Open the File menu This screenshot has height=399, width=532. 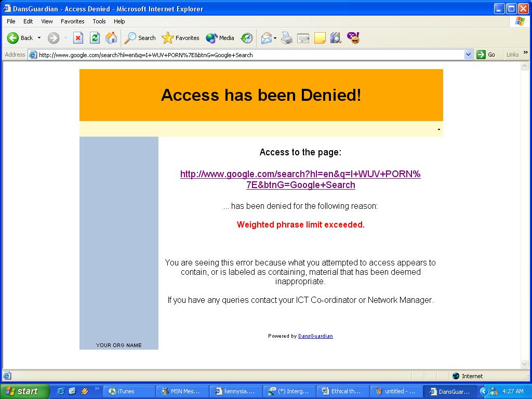[11, 21]
